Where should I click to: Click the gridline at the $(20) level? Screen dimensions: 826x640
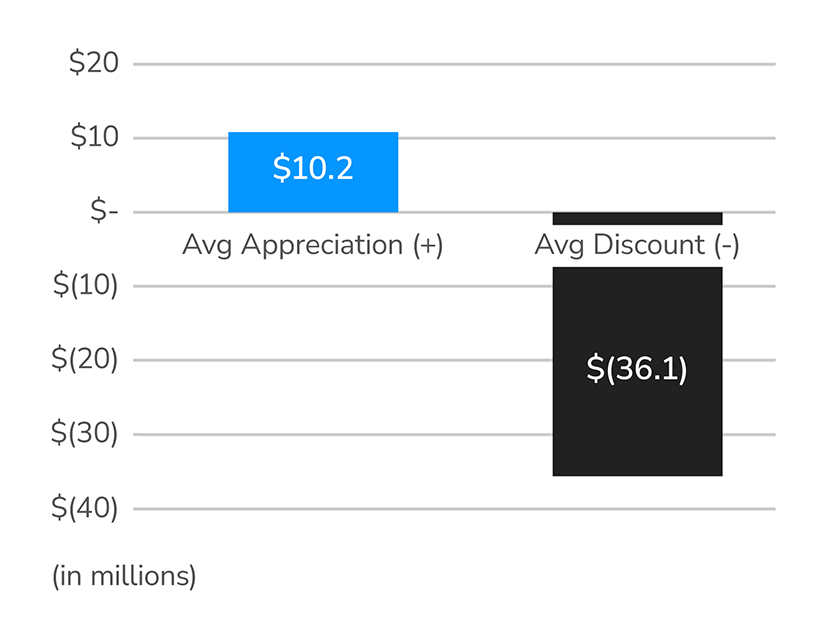(350, 360)
